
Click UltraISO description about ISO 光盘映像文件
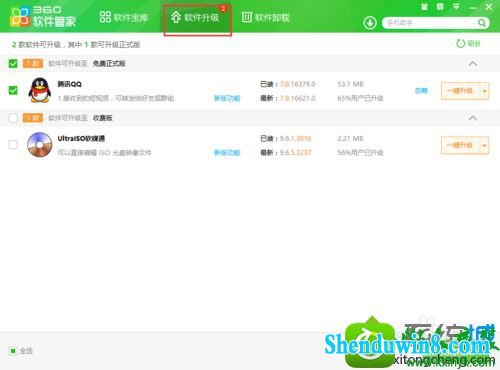(x=104, y=153)
